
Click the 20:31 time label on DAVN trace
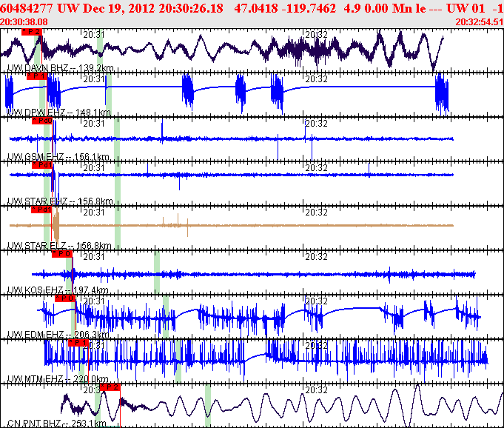pyautogui.click(x=94, y=34)
